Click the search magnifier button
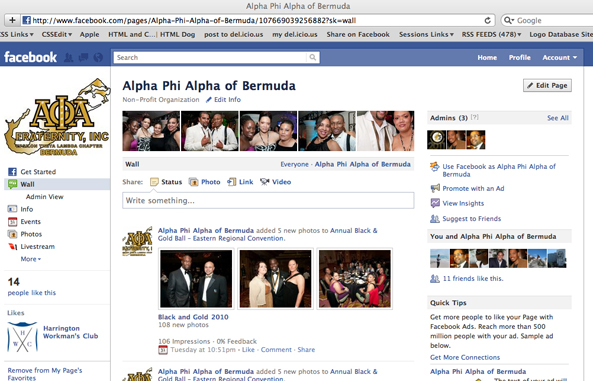 click(313, 58)
